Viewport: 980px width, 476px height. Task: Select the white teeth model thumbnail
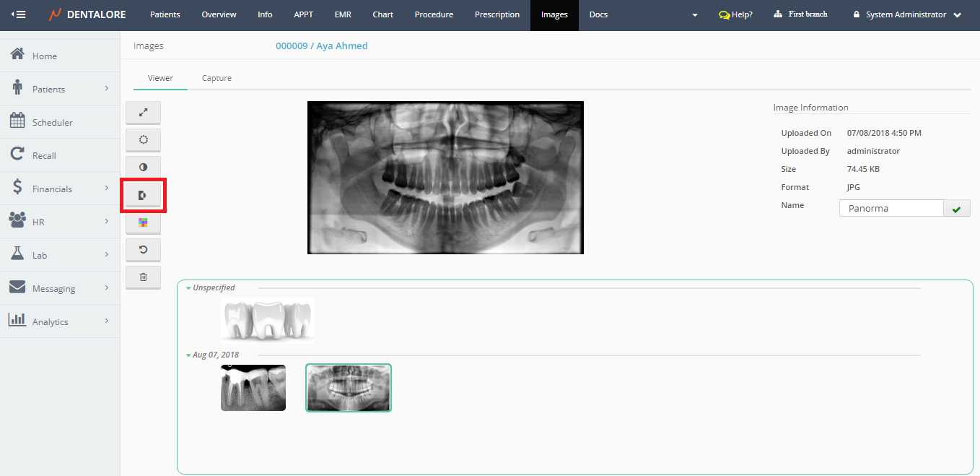pos(268,319)
